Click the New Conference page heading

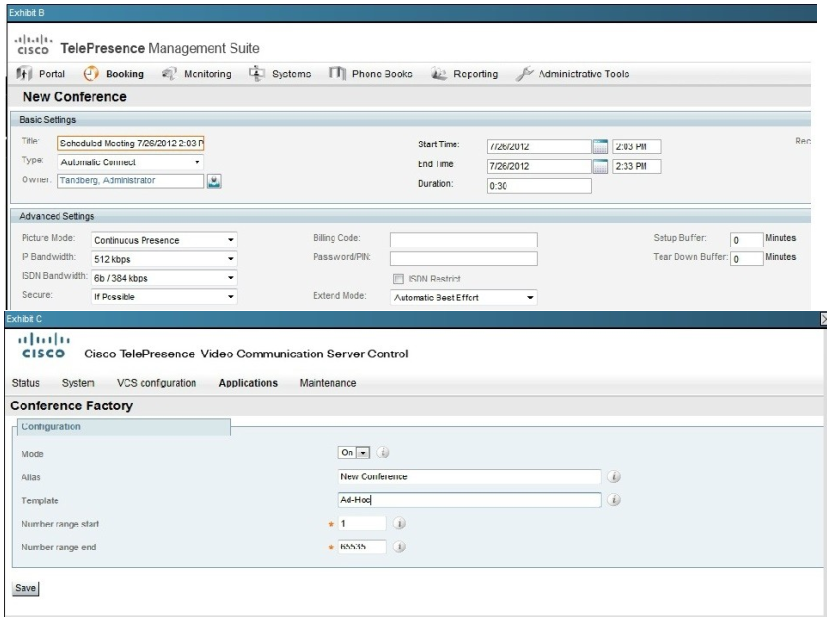(75, 97)
